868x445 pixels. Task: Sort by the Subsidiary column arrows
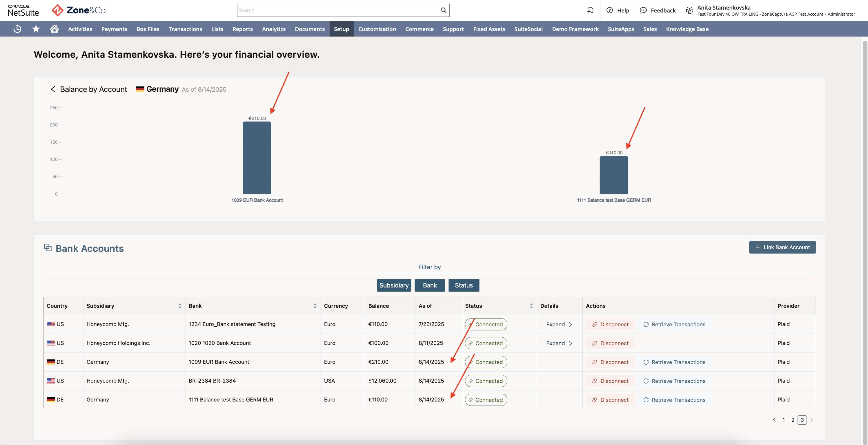point(180,306)
